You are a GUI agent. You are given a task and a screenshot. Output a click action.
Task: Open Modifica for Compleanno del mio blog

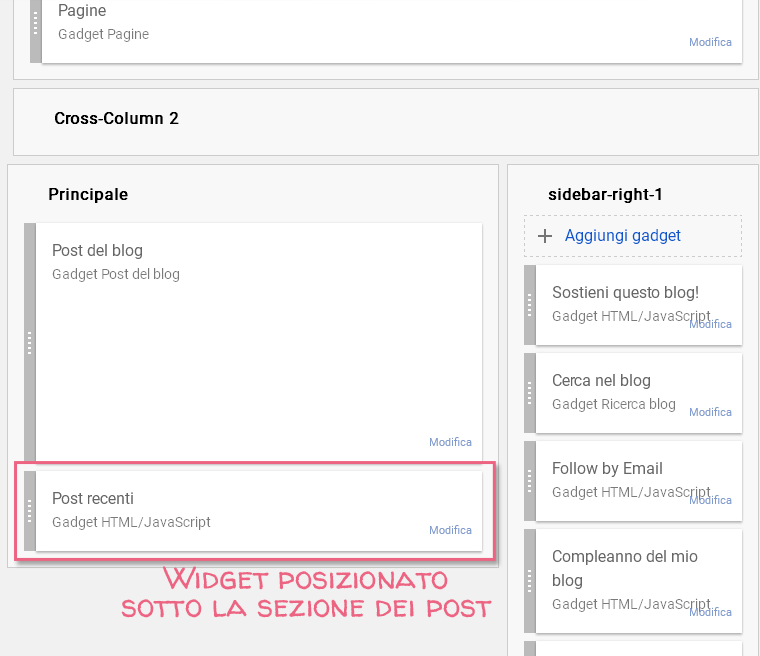pos(711,612)
